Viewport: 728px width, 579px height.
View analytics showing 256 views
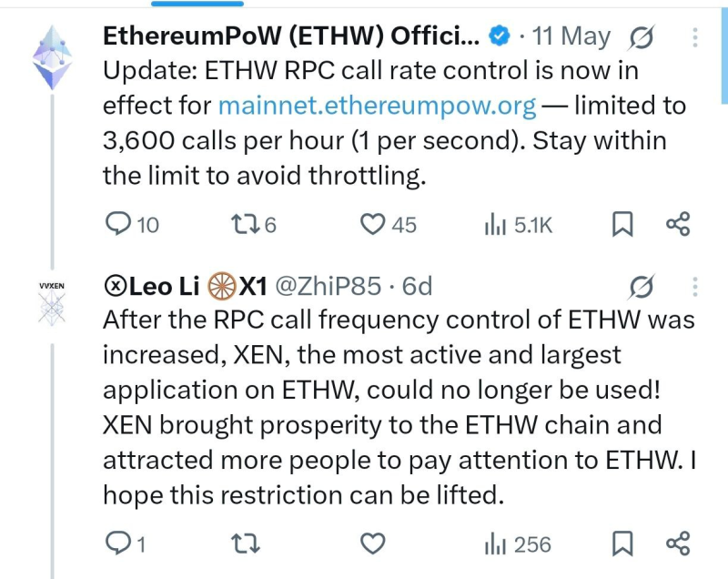click(517, 543)
